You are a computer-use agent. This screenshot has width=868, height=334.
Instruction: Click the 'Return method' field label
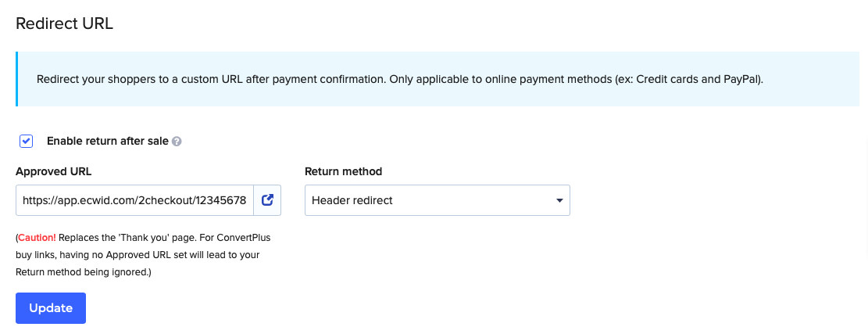343,172
